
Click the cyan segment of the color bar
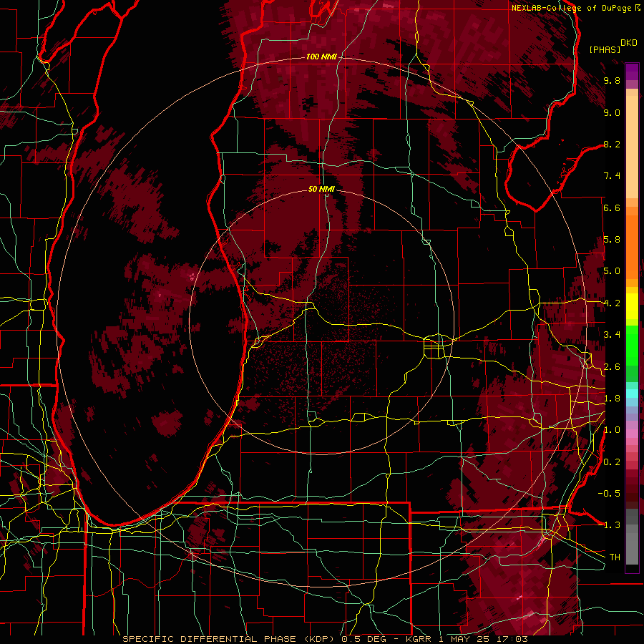pyautogui.click(x=632, y=393)
